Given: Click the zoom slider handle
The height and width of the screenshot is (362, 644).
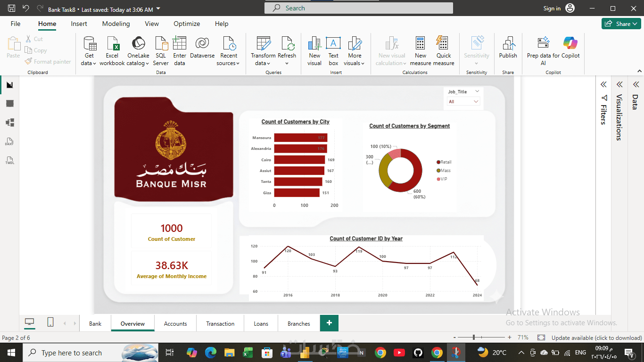Looking at the screenshot, I should [474, 337].
